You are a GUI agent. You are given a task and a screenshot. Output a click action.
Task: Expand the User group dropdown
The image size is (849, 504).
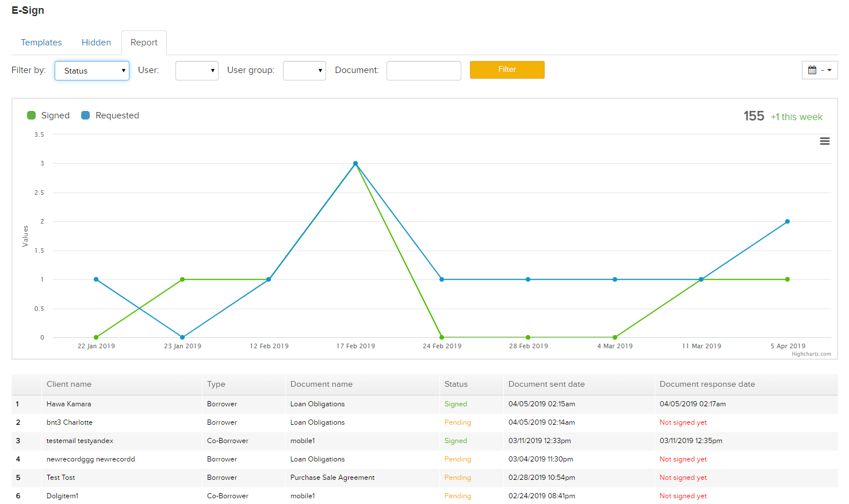click(x=304, y=71)
